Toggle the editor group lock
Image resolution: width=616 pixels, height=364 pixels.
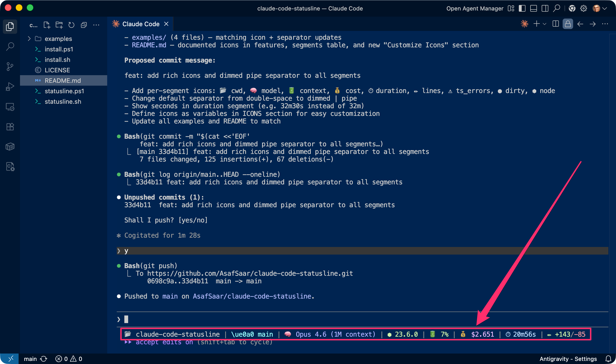568,24
